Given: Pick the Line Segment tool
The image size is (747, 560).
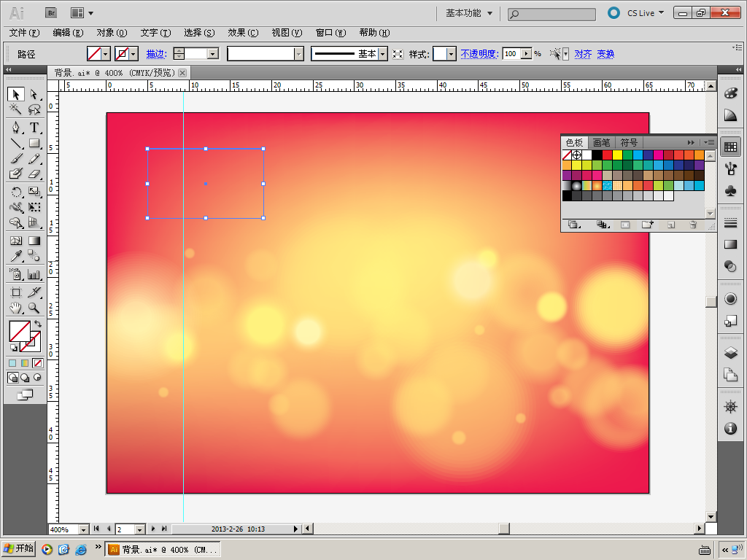Looking at the screenshot, I should 16,143.
